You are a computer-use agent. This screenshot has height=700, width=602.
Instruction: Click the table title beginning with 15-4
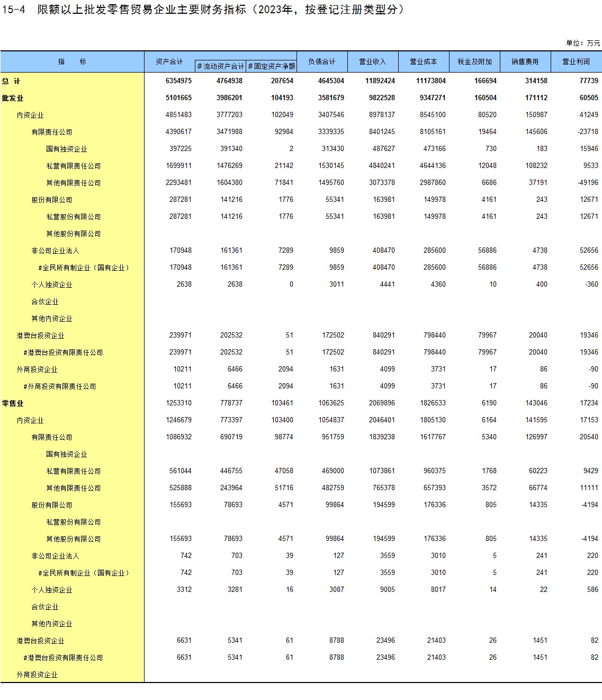tap(203, 10)
